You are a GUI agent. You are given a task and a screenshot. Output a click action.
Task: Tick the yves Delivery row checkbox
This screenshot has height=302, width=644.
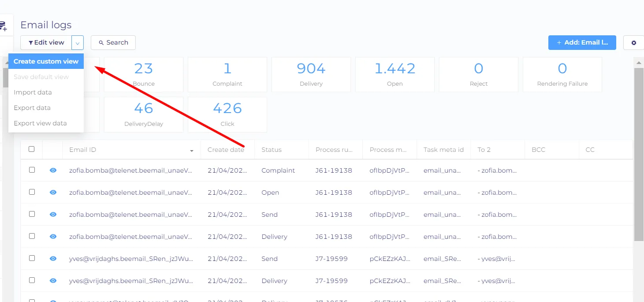[x=32, y=280]
